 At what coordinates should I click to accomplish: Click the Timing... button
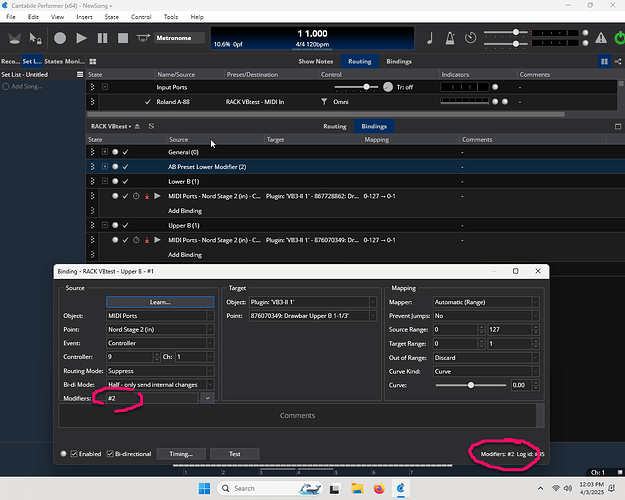181,454
